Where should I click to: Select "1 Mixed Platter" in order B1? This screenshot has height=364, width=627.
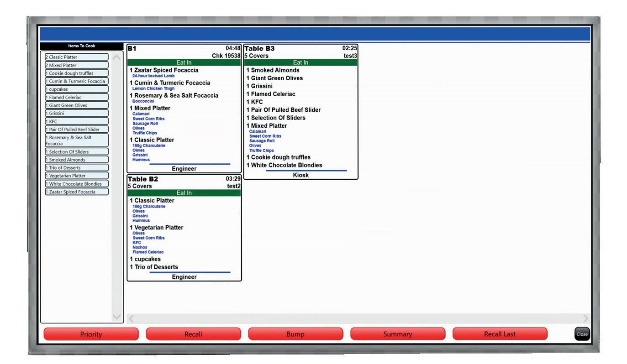[x=150, y=108]
